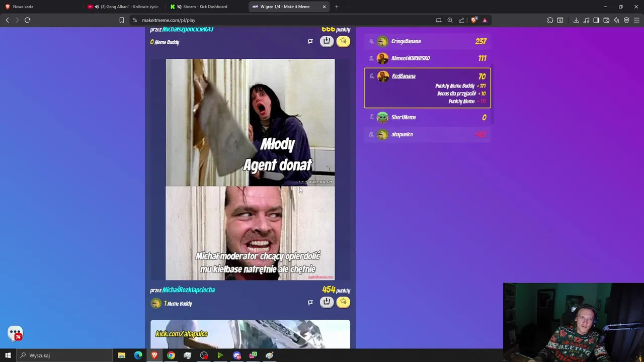
Task: Click the install app icon in the address bar
Action: coord(439,20)
